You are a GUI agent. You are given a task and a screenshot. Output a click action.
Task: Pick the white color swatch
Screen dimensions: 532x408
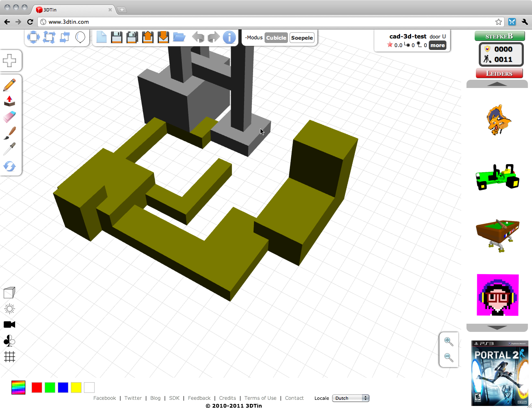(x=89, y=388)
